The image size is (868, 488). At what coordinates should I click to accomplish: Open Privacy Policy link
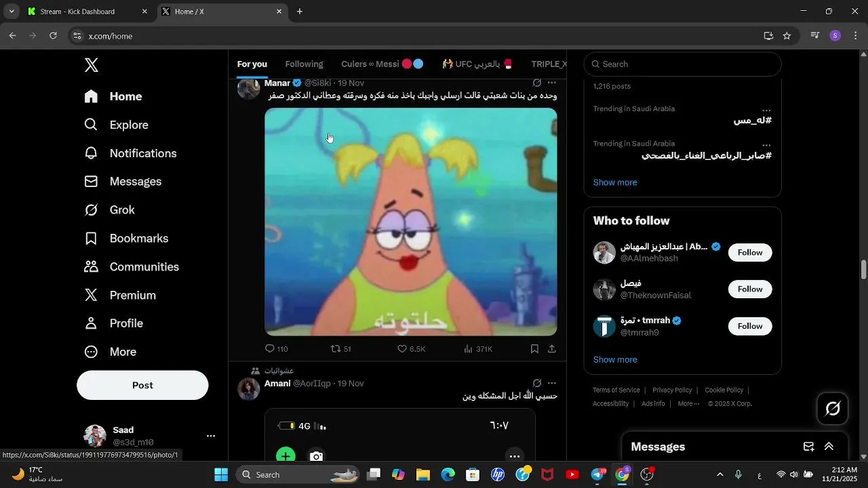pyautogui.click(x=672, y=390)
